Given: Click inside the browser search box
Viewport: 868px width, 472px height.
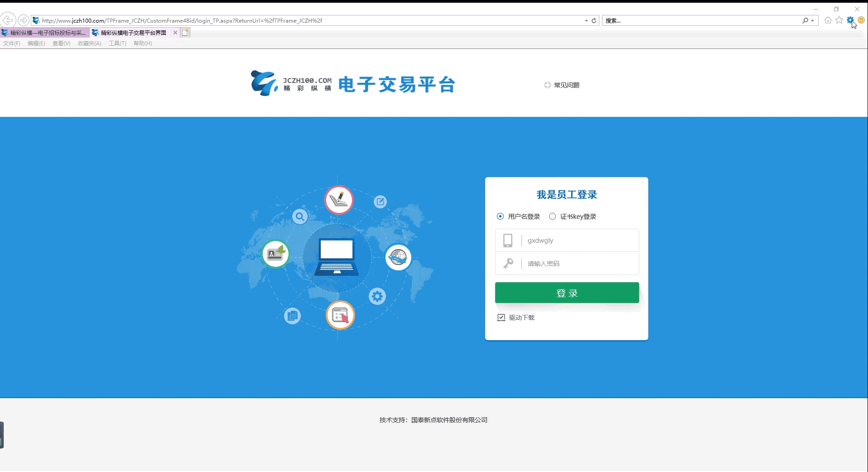Looking at the screenshot, I should click(x=702, y=20).
